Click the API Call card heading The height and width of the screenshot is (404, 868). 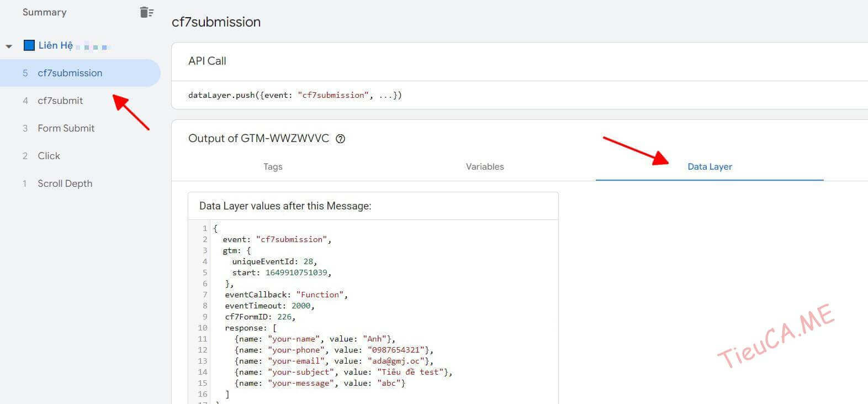pyautogui.click(x=207, y=61)
